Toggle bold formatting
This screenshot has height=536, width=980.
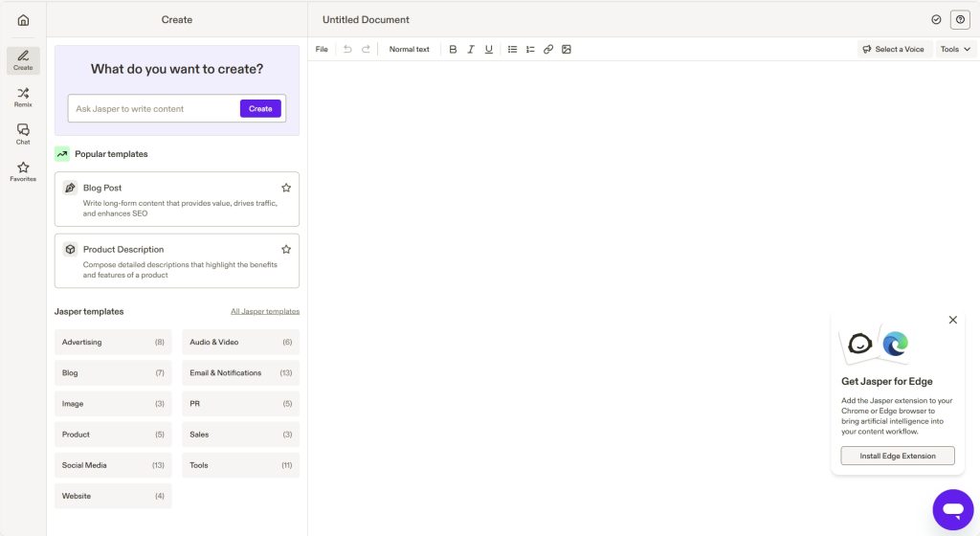point(453,50)
